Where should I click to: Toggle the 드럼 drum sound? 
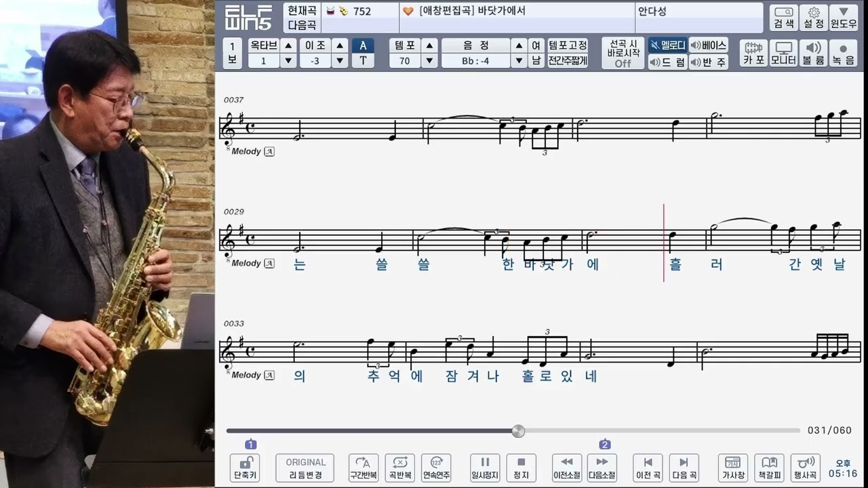click(667, 62)
